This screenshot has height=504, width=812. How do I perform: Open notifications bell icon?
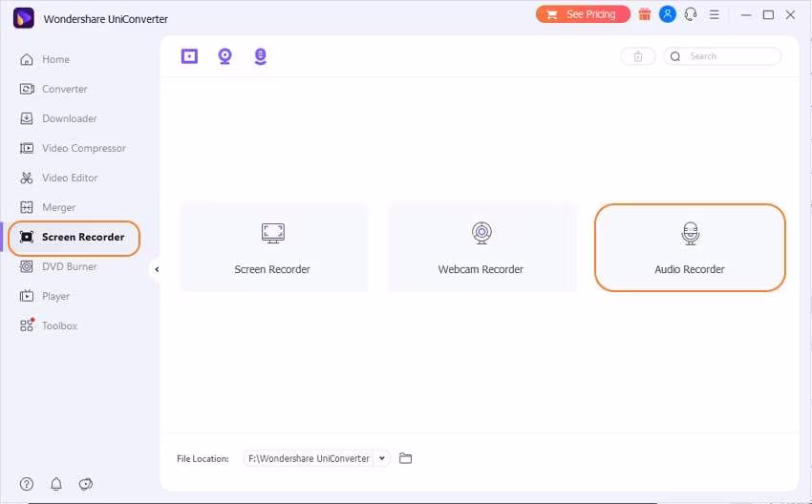[x=56, y=484]
